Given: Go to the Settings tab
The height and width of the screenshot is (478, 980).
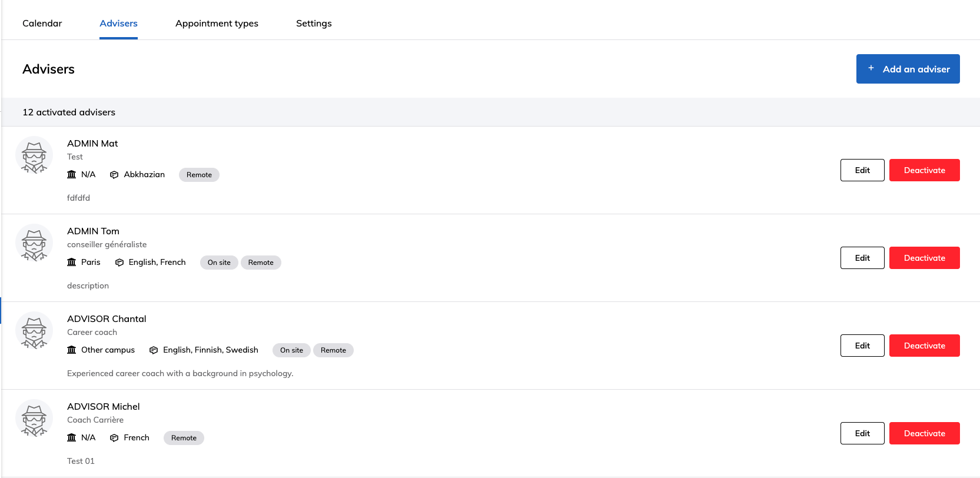Looking at the screenshot, I should 314,24.
